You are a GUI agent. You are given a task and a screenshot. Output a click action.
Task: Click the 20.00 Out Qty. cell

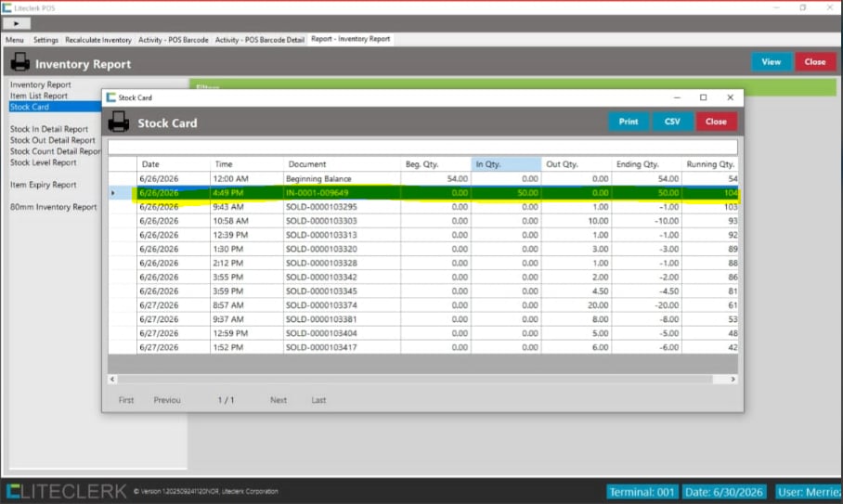tap(577, 304)
